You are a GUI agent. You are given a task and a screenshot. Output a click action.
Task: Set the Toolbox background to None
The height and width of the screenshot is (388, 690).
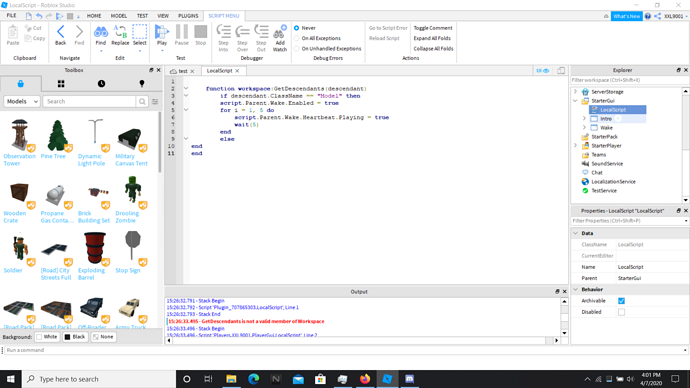(103, 337)
